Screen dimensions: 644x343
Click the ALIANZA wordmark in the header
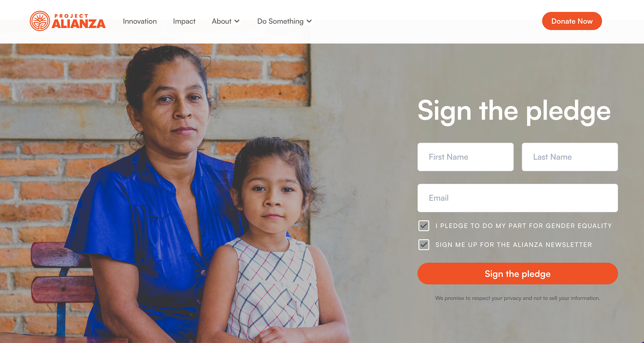pyautogui.click(x=78, y=24)
